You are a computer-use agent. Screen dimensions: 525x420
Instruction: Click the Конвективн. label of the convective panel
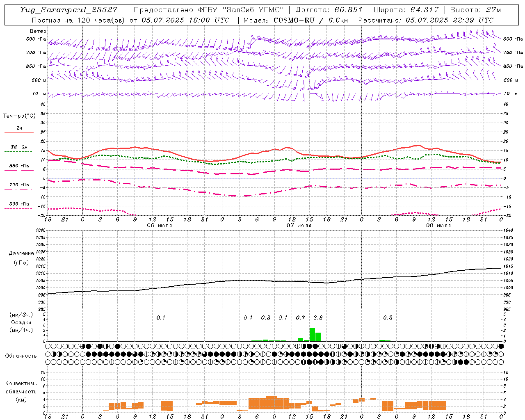(x=21, y=383)
